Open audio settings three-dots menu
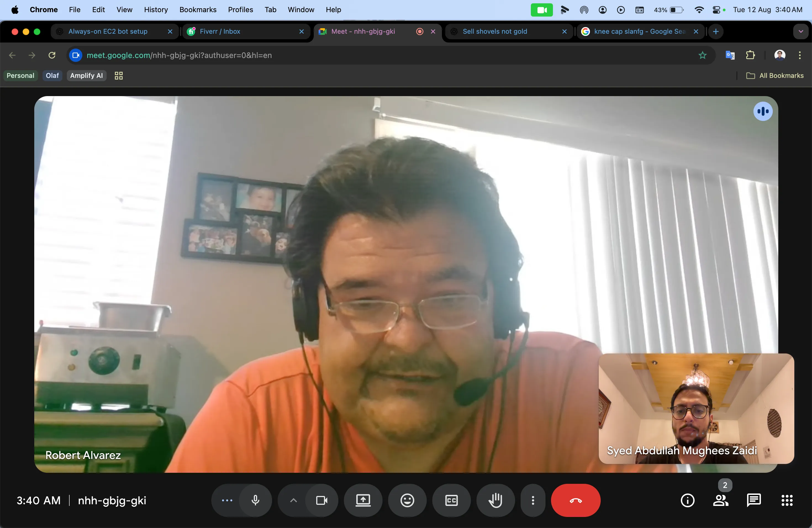 [x=227, y=500]
